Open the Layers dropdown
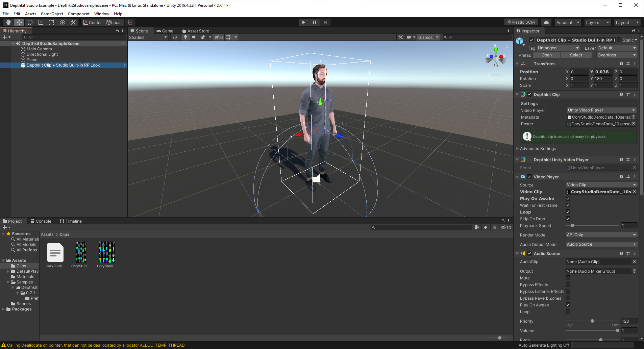 (x=597, y=22)
